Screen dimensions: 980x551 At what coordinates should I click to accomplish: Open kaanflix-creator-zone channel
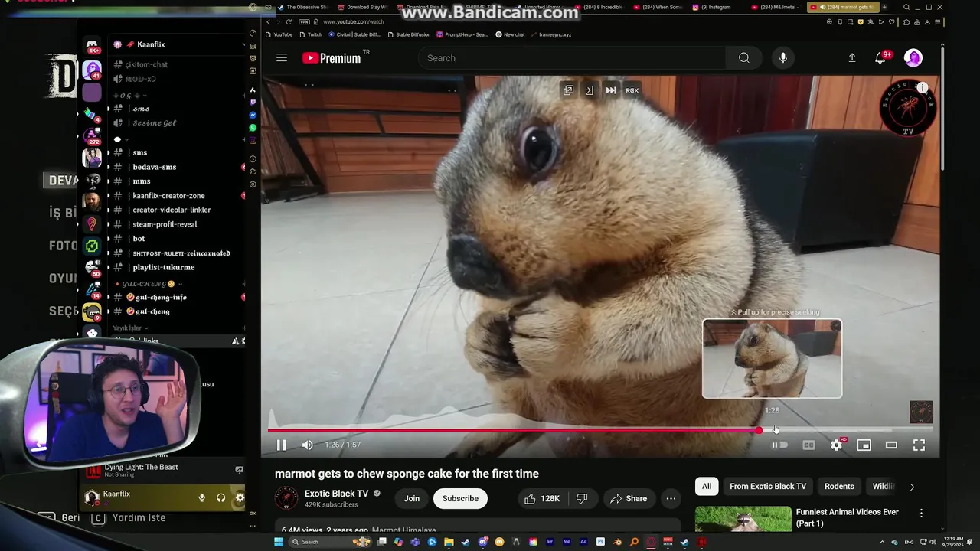pos(168,196)
